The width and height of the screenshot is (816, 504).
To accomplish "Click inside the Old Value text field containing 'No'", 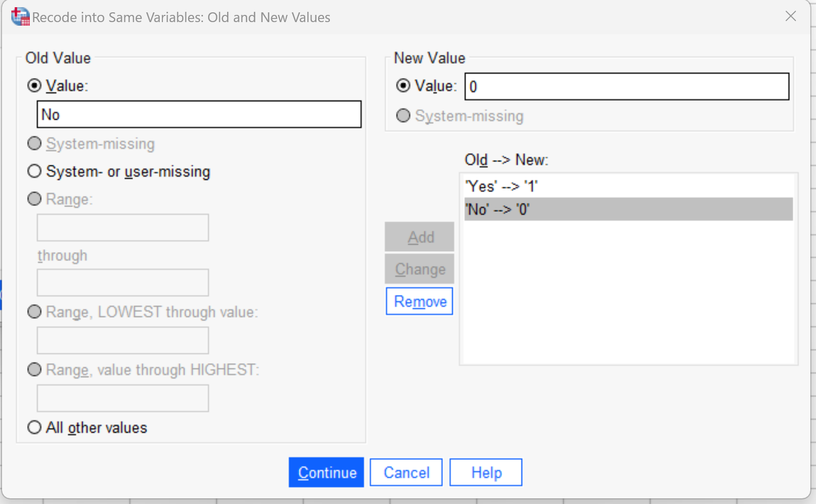I will (x=199, y=114).
